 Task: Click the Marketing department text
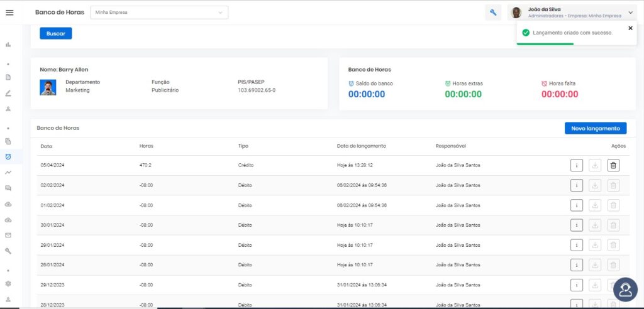[x=77, y=90]
